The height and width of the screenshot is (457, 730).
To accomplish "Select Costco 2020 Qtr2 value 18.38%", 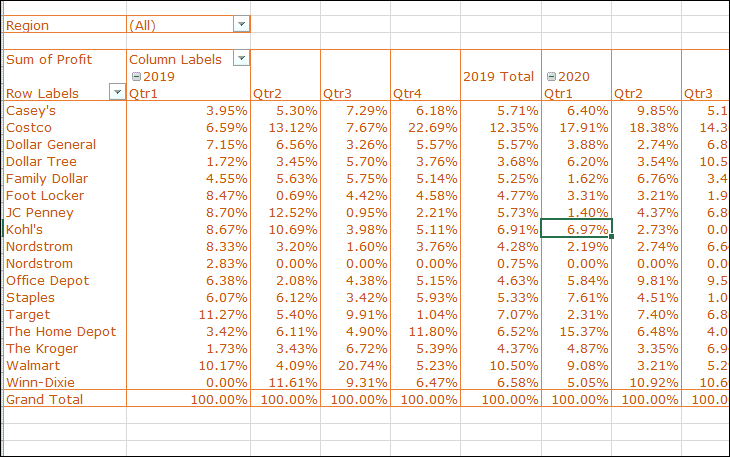I will (x=646, y=128).
